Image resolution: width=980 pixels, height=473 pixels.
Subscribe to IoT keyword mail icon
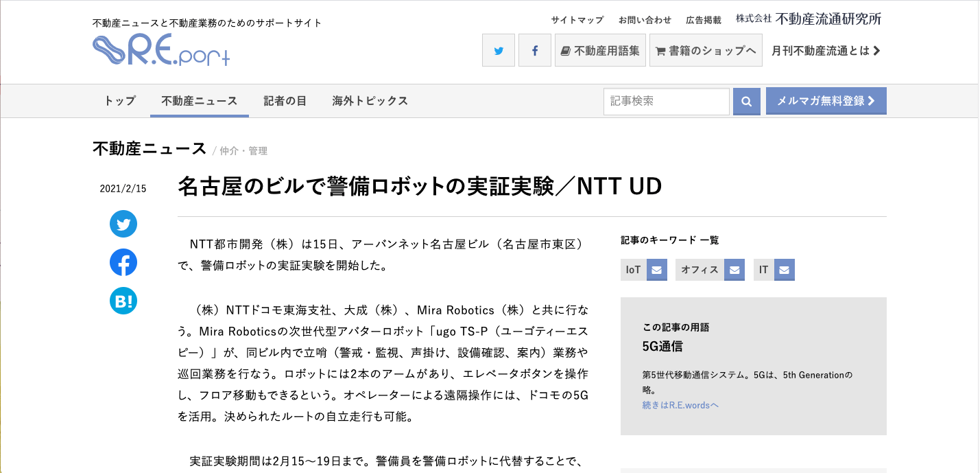(x=656, y=270)
